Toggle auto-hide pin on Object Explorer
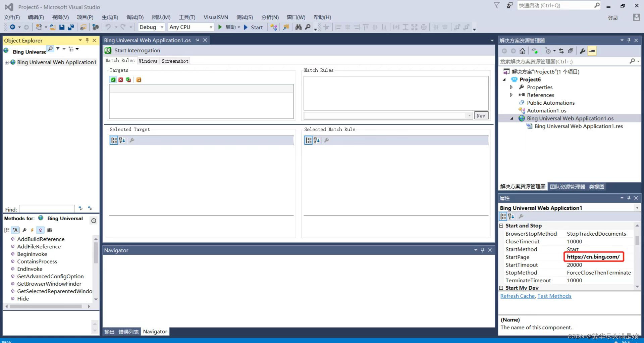The image size is (644, 343). coord(87,40)
